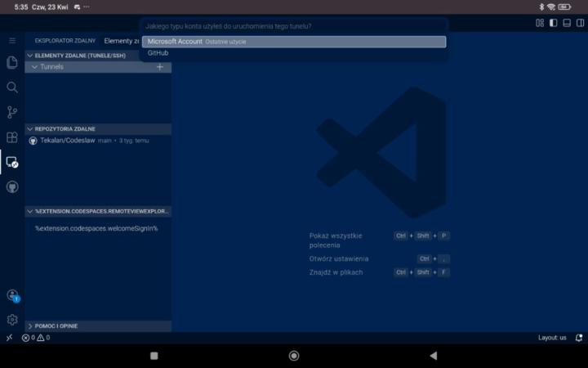Choose Microsoft Account option
The image size is (588, 368).
click(294, 42)
